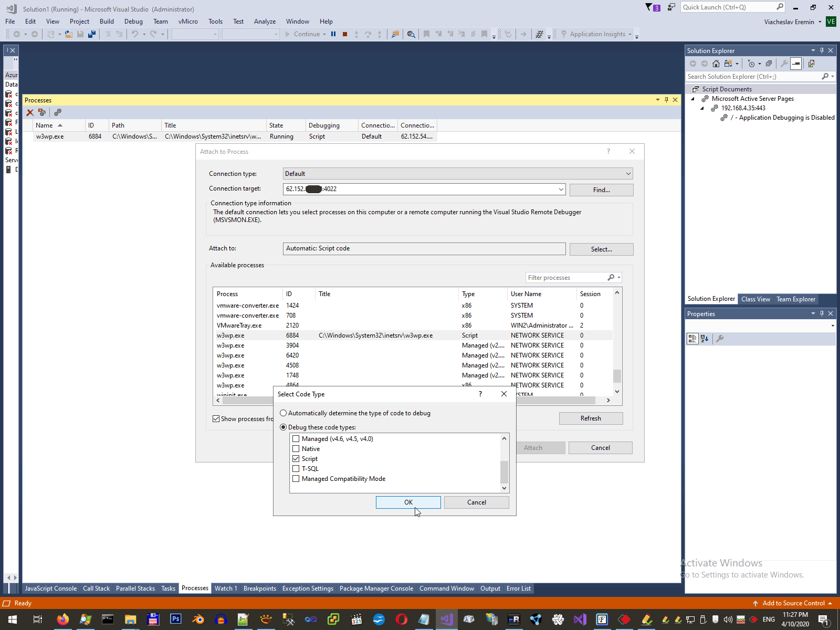This screenshot has width=840, height=630.
Task: Check the Managed (v4.6, v4.5, v4.0) checkbox
Action: (296, 439)
